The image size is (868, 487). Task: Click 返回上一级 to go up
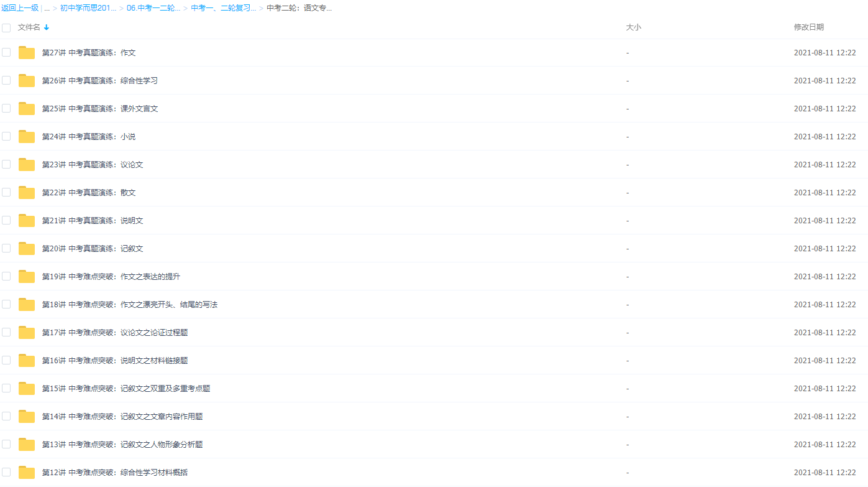point(20,8)
